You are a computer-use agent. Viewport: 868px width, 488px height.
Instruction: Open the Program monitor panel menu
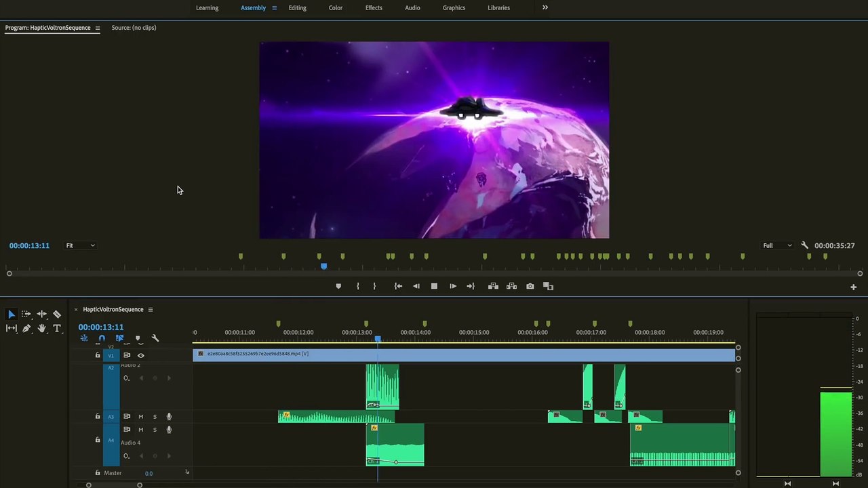97,28
